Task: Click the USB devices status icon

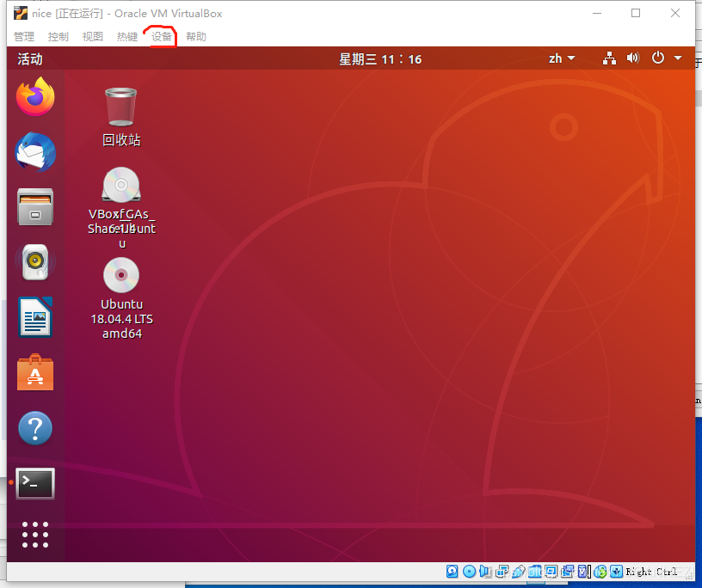Action: coord(519,572)
